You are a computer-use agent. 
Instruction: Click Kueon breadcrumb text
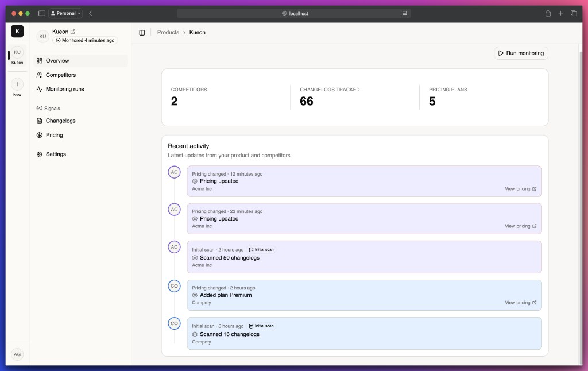(198, 33)
